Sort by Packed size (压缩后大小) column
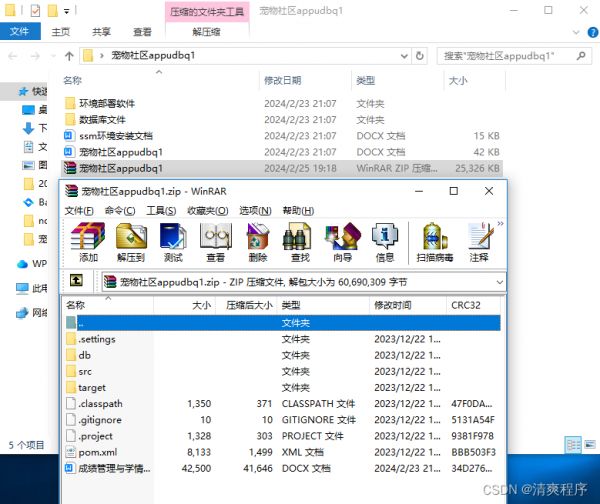This screenshot has width=600, height=504. tap(246, 305)
